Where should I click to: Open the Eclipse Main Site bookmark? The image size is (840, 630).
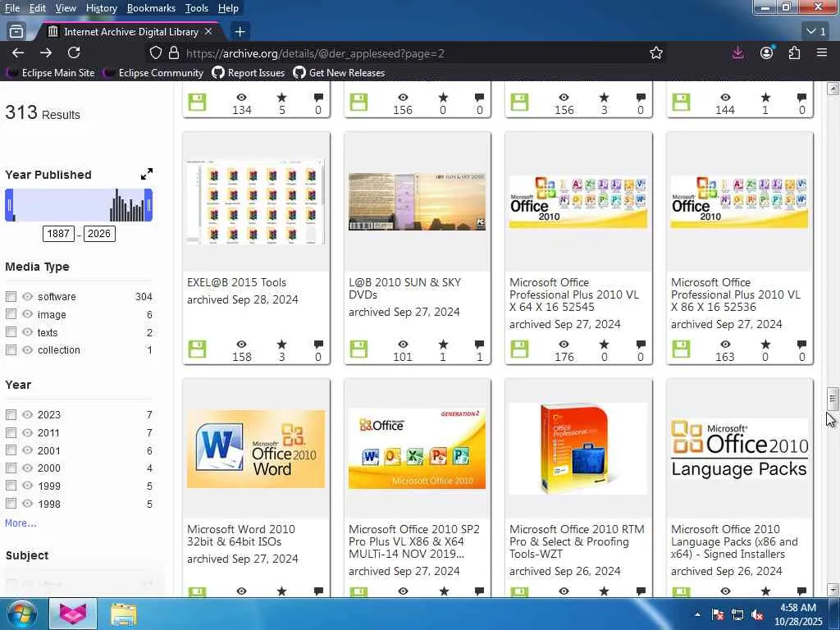pos(50,73)
